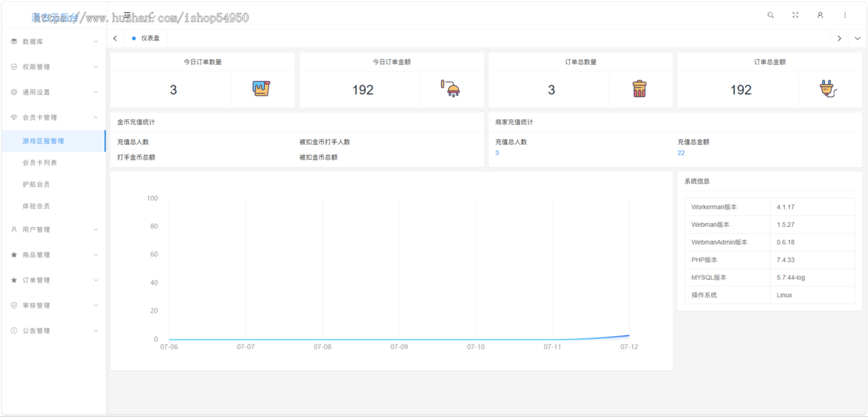Click the 1.5.27 Webman version value

pyautogui.click(x=786, y=225)
